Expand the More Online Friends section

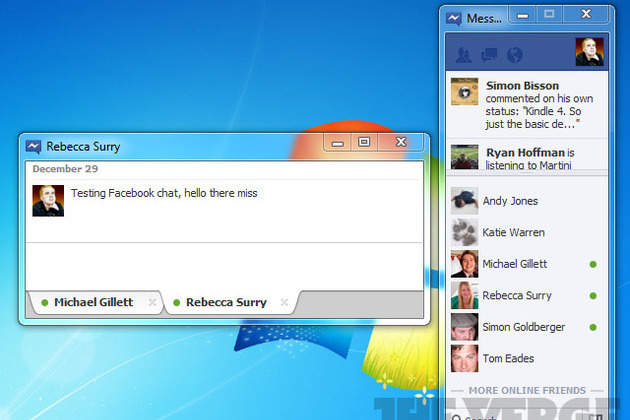click(526, 389)
